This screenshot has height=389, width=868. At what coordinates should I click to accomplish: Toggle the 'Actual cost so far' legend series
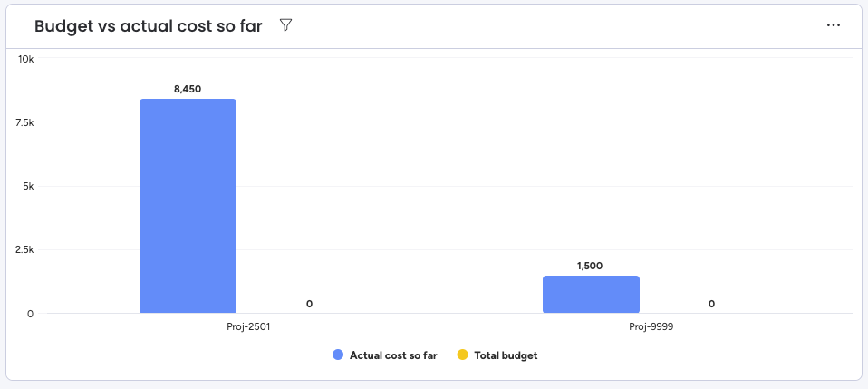pos(393,355)
